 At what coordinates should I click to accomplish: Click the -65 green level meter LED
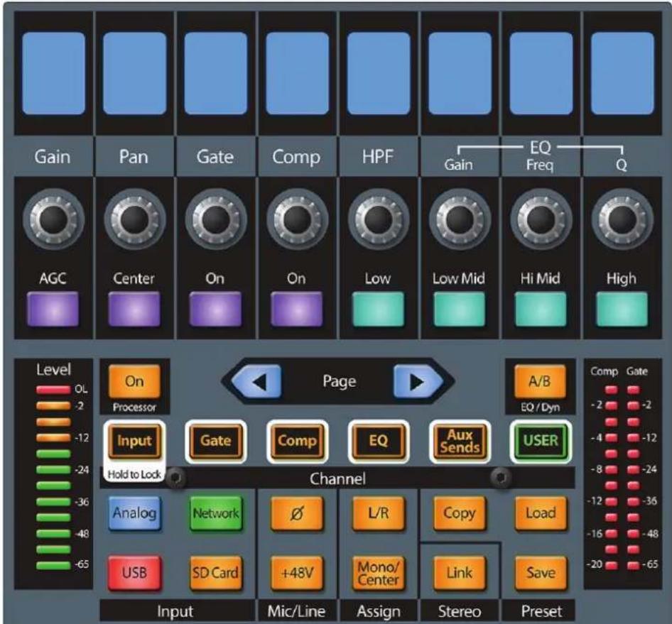(53, 565)
